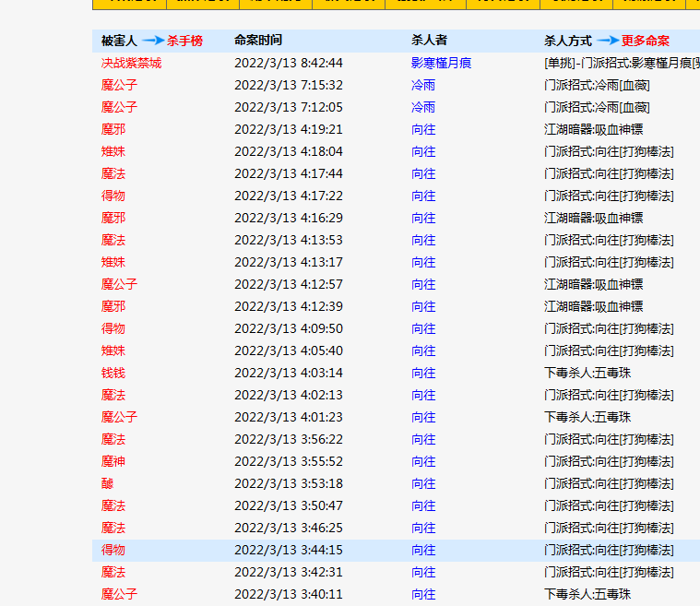Image resolution: width=700 pixels, height=606 pixels.
Task: Click victim 魔公子 in the 4:01:23 row
Action: 119,418
